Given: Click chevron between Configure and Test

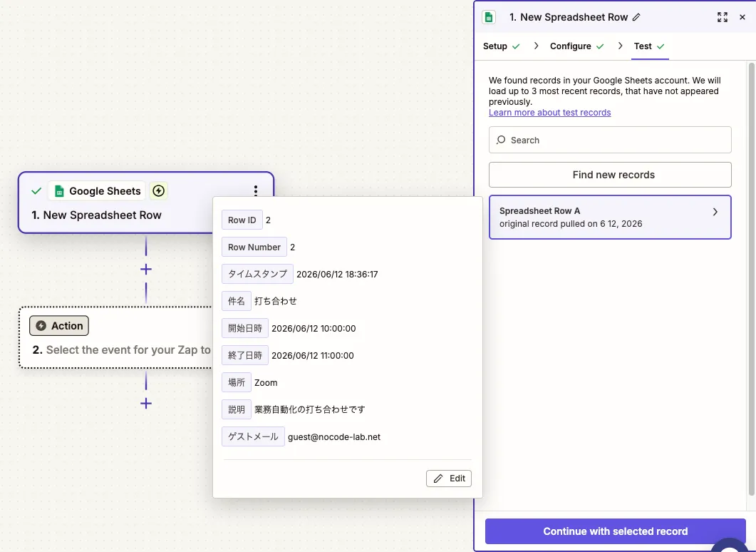Looking at the screenshot, I should pyautogui.click(x=620, y=46).
